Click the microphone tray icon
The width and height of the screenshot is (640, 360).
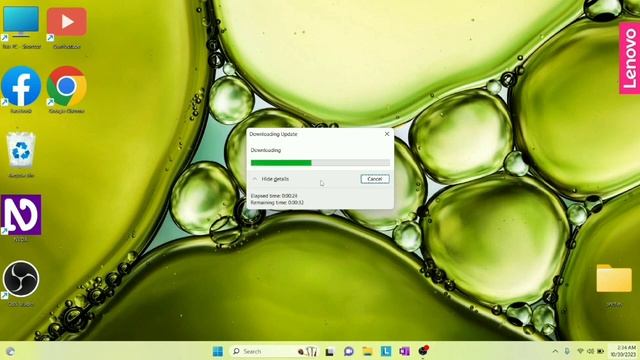click(567, 351)
